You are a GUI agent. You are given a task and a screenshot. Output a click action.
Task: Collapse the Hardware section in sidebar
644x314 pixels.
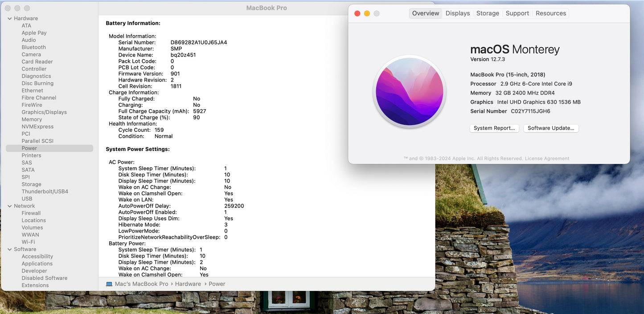10,19
